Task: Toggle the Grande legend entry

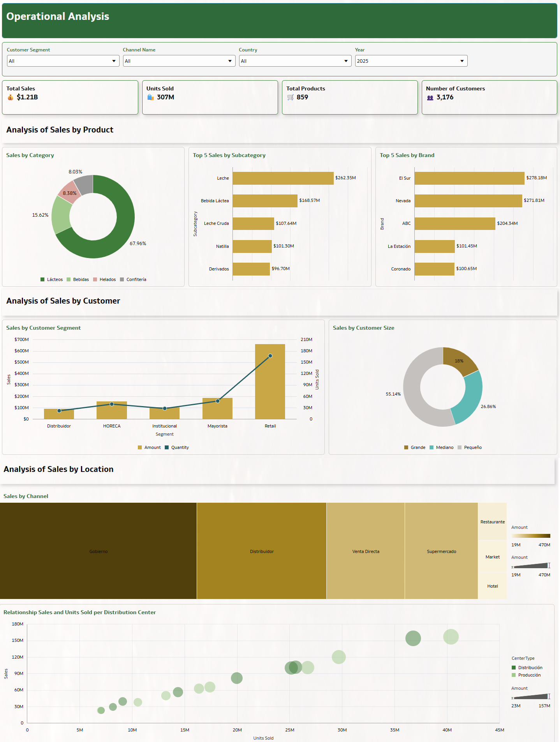Action: tap(415, 447)
